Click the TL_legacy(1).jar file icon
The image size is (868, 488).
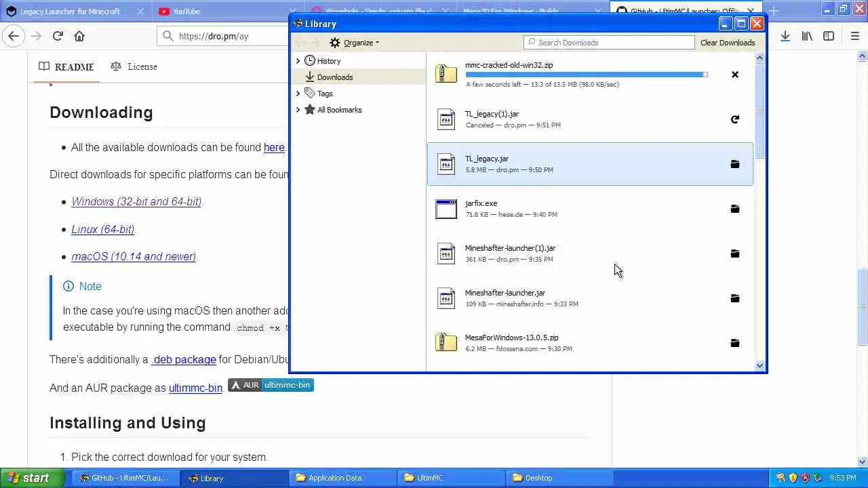coord(446,119)
